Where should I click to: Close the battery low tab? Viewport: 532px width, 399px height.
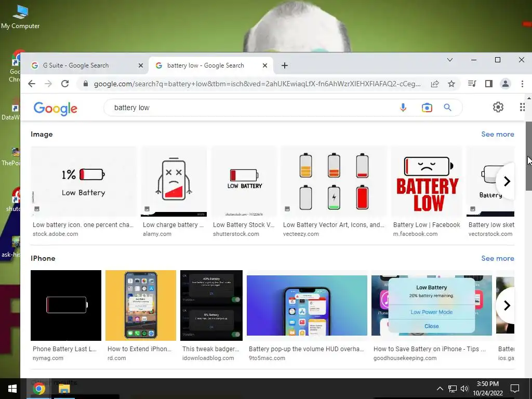[265, 65]
